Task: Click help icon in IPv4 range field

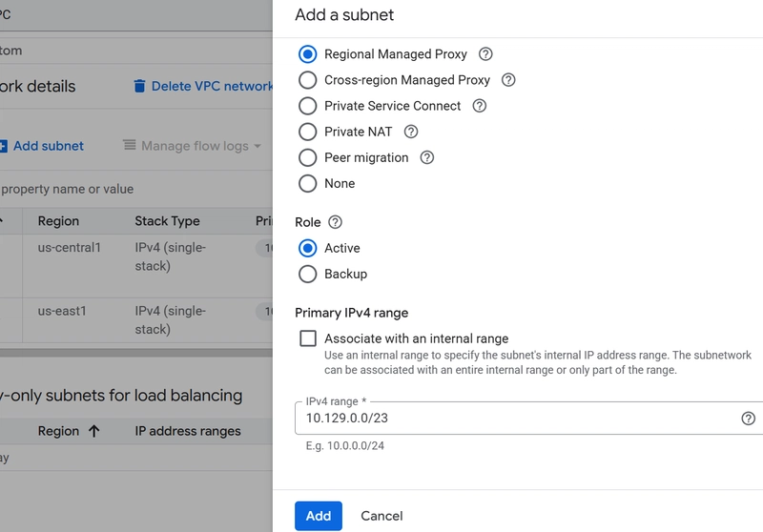Action: [x=748, y=419]
